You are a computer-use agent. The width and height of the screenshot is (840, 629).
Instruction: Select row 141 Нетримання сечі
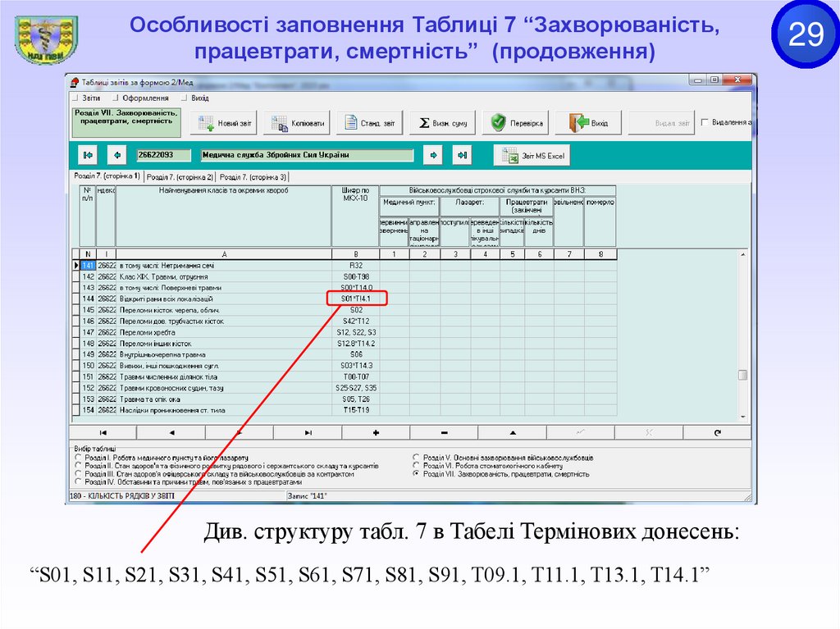345,265
